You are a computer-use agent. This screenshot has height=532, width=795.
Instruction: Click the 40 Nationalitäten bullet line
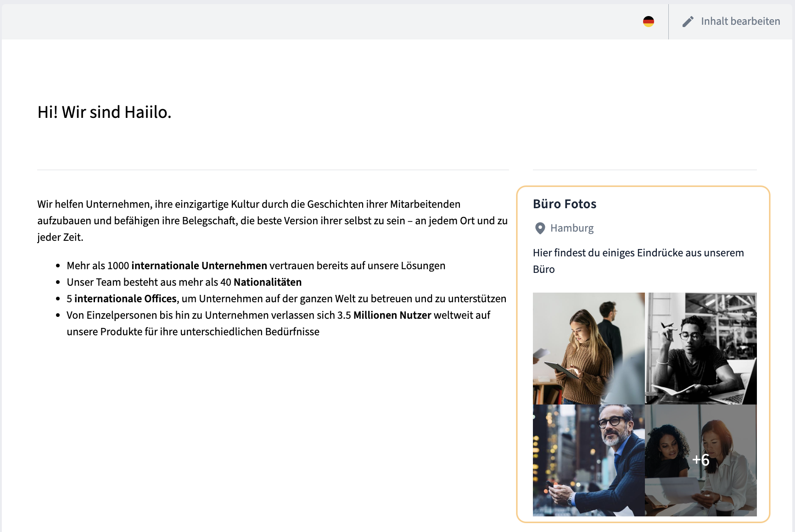(184, 282)
